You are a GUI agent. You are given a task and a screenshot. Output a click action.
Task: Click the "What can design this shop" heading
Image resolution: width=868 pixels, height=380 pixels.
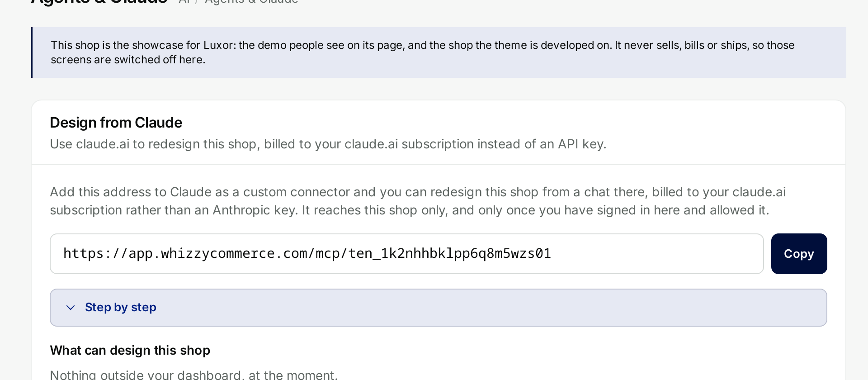point(130,350)
